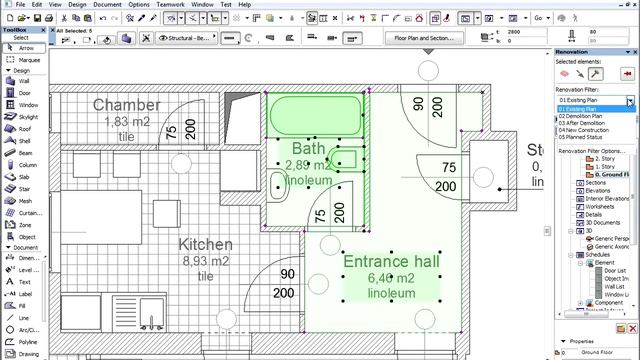Select the Arc/Circle tool
This screenshot has height=360, width=640.
coord(24,330)
